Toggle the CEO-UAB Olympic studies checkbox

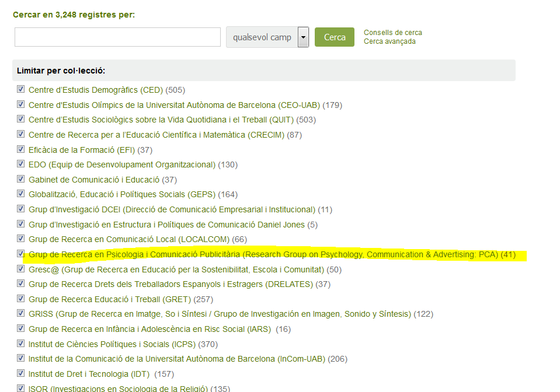21,104
